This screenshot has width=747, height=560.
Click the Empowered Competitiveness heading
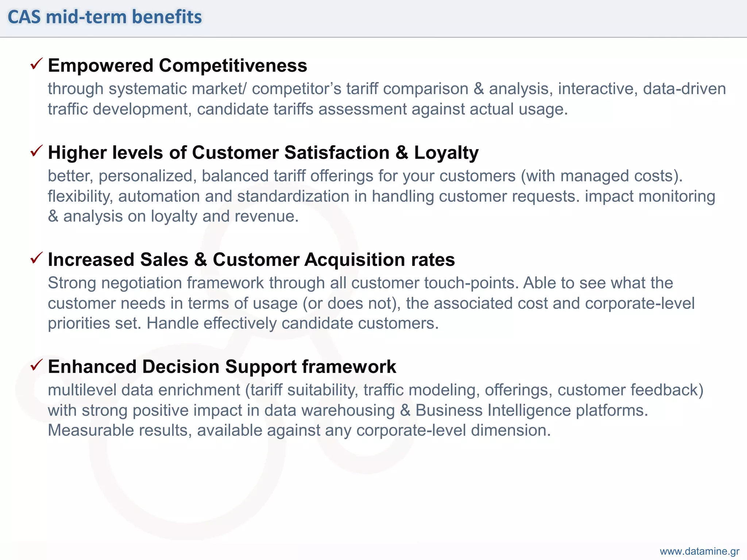click(178, 66)
